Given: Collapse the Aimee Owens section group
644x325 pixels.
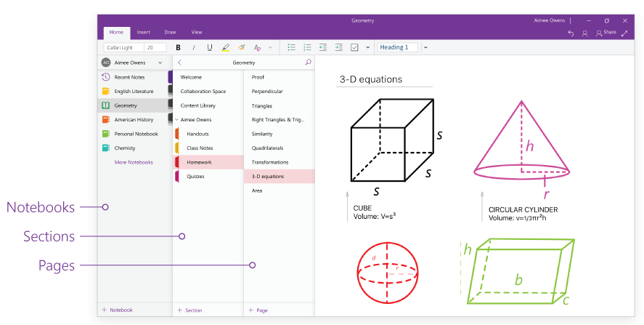Looking at the screenshot, I should point(176,120).
